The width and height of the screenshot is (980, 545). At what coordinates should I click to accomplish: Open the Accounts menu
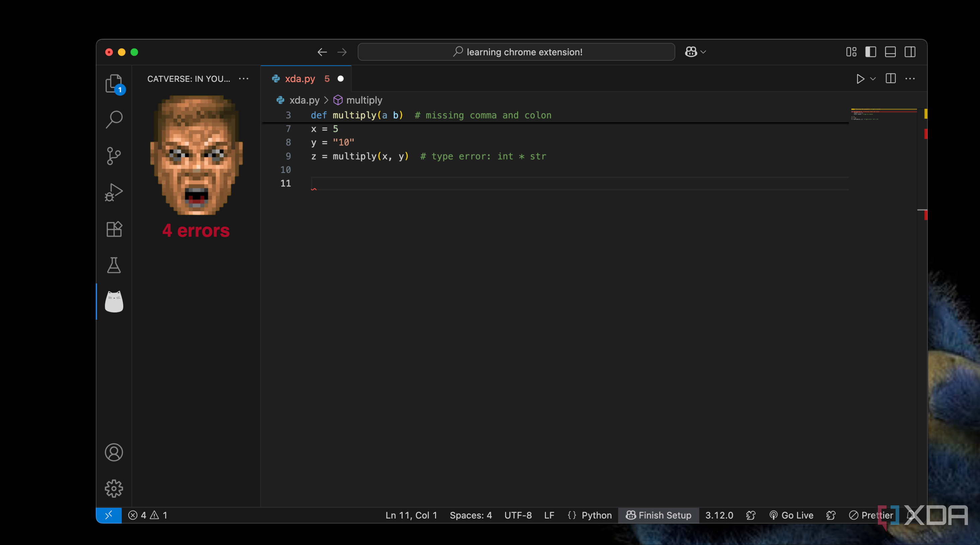(114, 452)
